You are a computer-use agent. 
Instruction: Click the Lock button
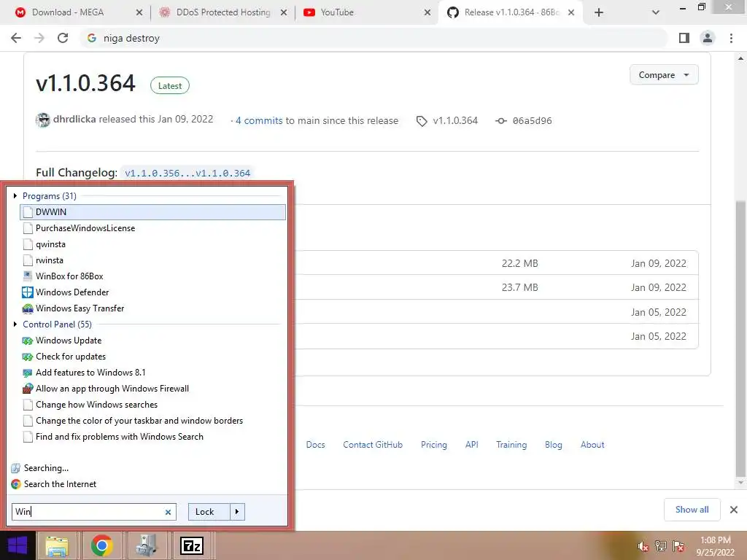(x=209, y=512)
